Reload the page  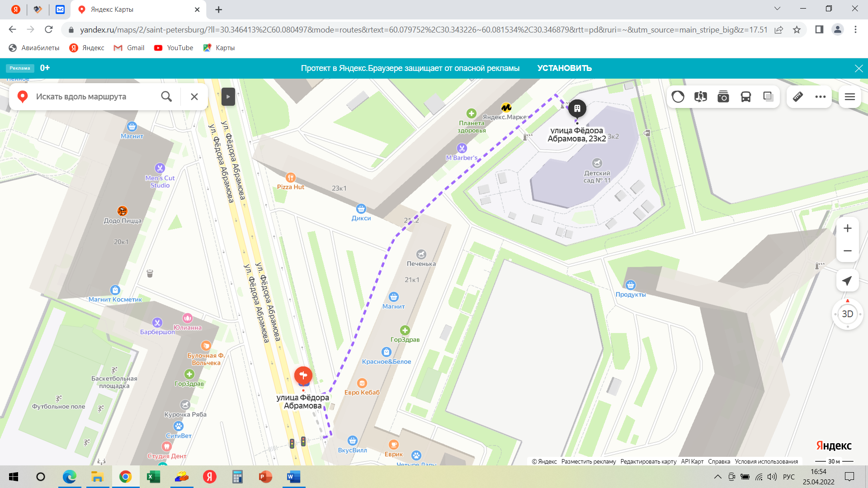49,29
